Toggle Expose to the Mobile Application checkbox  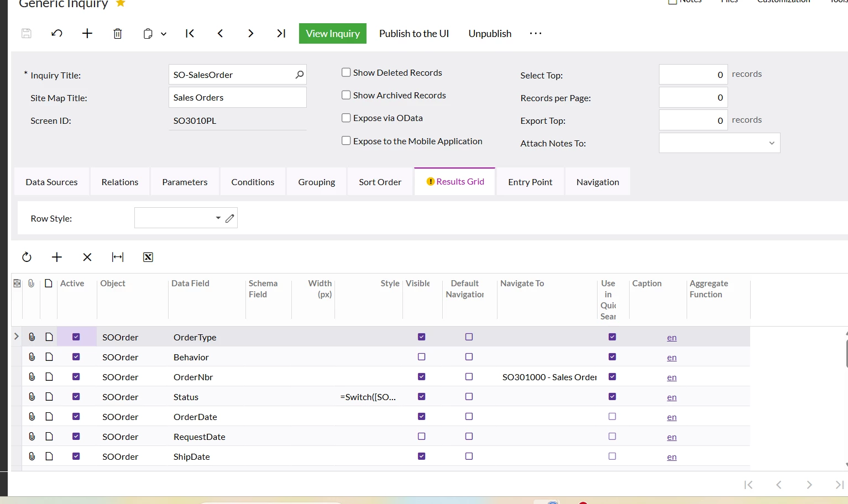(x=346, y=141)
